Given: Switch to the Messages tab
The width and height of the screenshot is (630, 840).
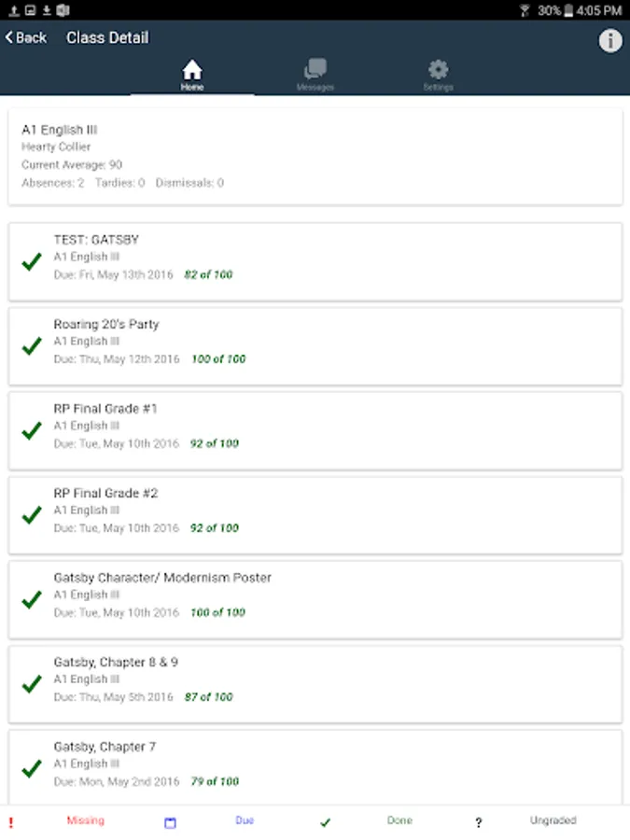Looking at the screenshot, I should click(x=315, y=75).
